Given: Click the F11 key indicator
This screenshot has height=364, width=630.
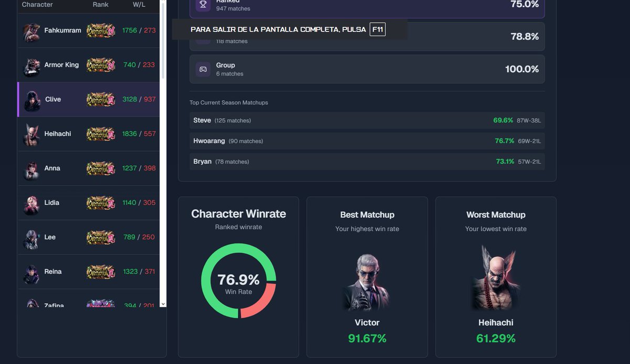Looking at the screenshot, I should click(377, 29).
